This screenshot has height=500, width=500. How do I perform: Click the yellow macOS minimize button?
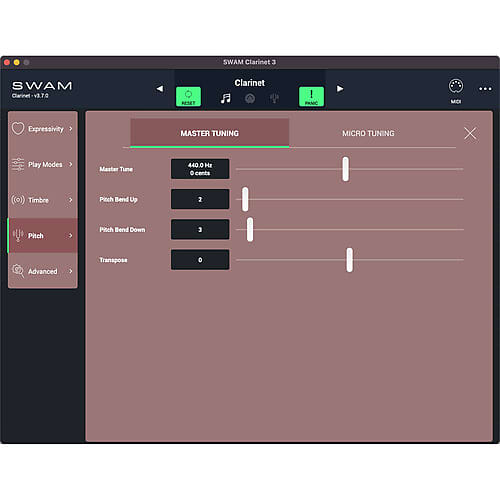point(17,62)
